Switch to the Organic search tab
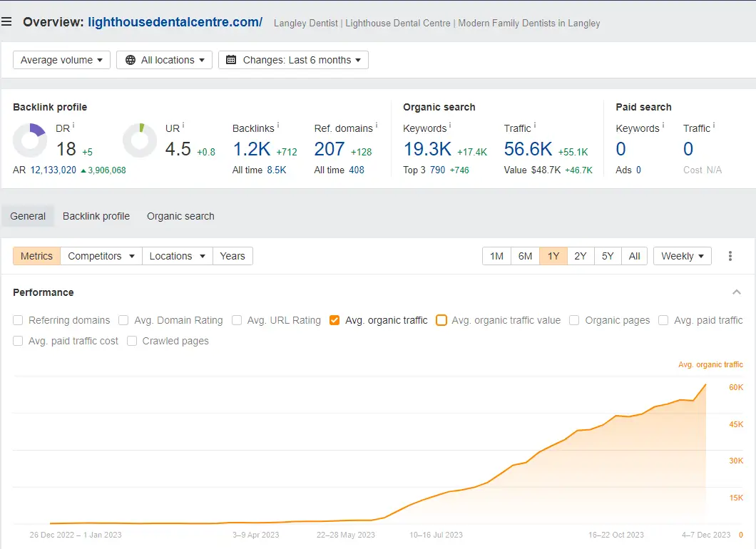 click(180, 216)
